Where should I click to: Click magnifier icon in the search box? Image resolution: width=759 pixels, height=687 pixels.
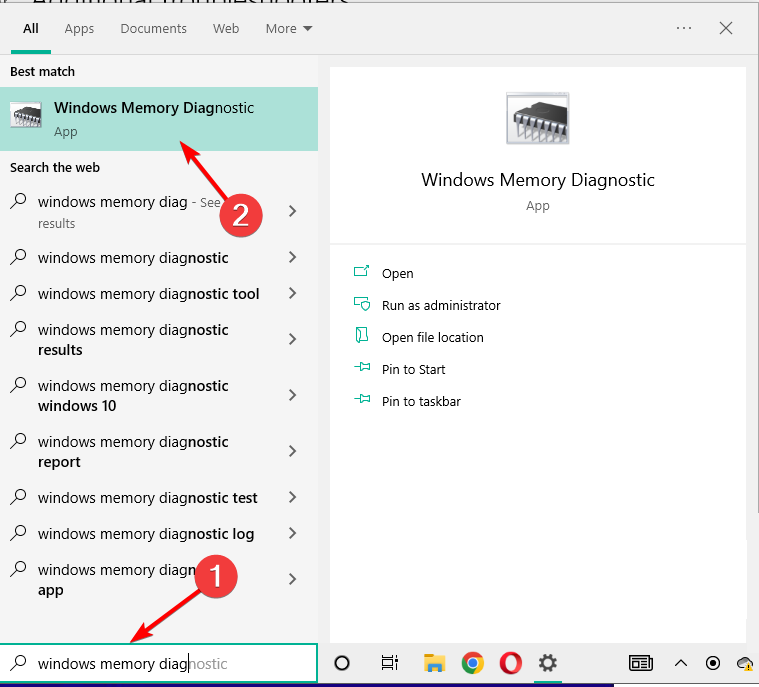tap(18, 662)
